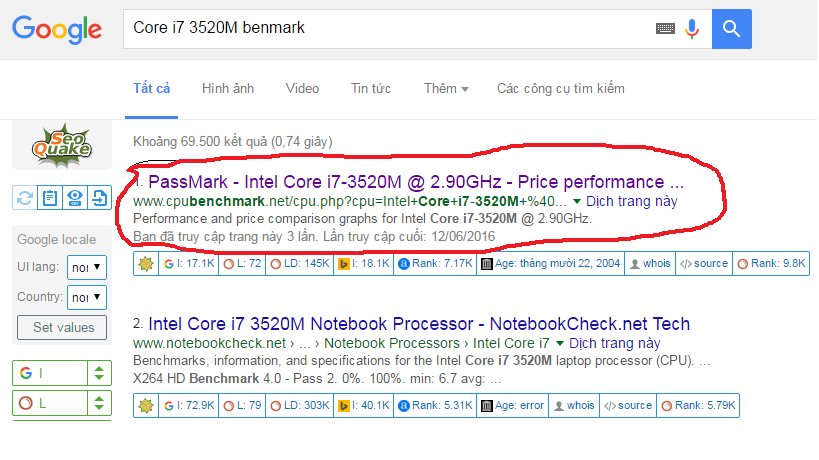Click SeoQuake save file arrow icon
The width and height of the screenshot is (819, 460).
click(x=99, y=198)
